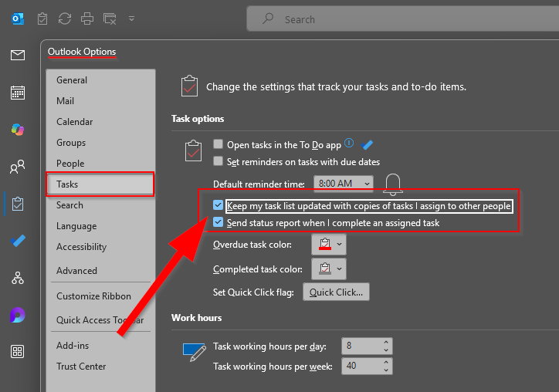This screenshot has width=559, height=392.
Task: Increase Task working hours per day
Action: (386, 342)
